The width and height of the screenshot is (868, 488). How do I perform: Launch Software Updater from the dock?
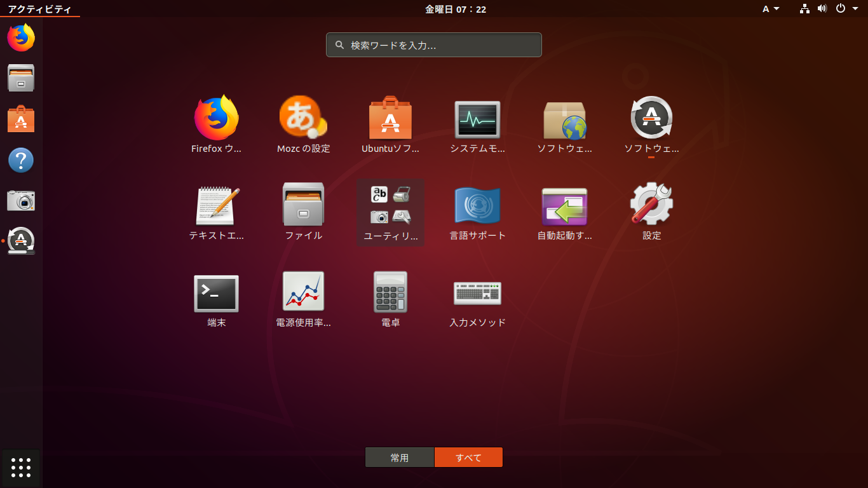pyautogui.click(x=20, y=240)
